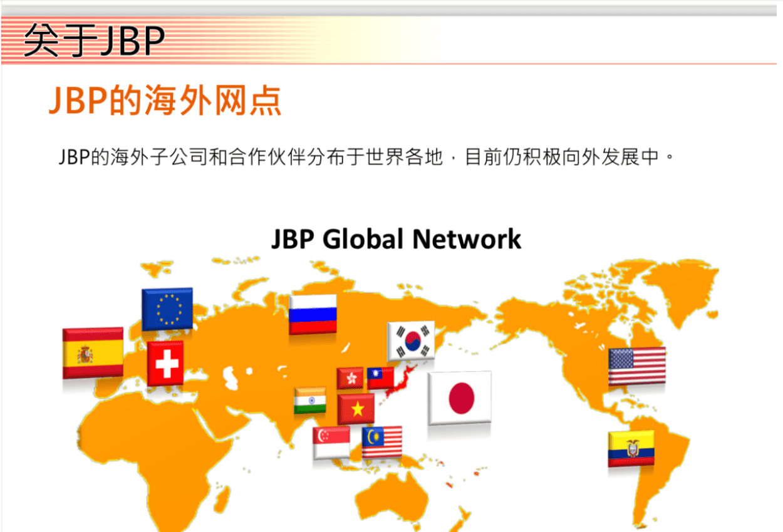This screenshot has width=783, height=532.
Task: Click the "JBP Global Network" map title
Action: [x=396, y=239]
